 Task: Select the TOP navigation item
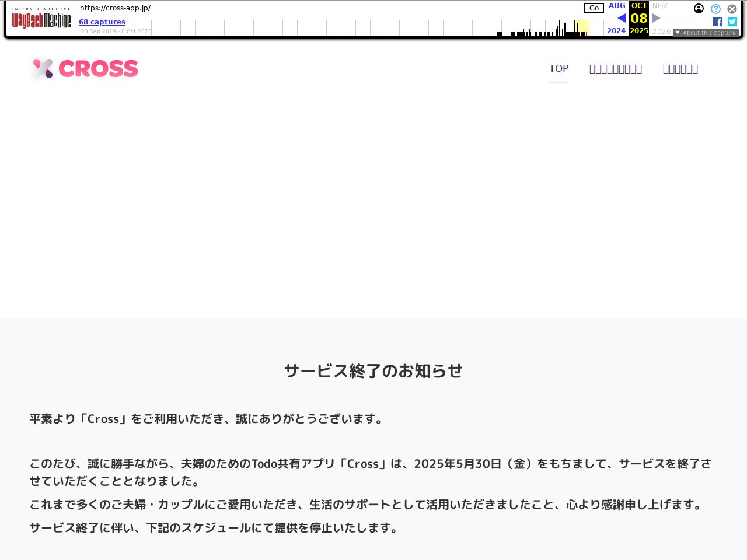pos(558,69)
